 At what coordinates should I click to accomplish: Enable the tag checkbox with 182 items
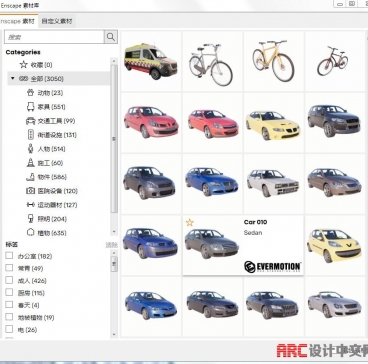pos(9,256)
